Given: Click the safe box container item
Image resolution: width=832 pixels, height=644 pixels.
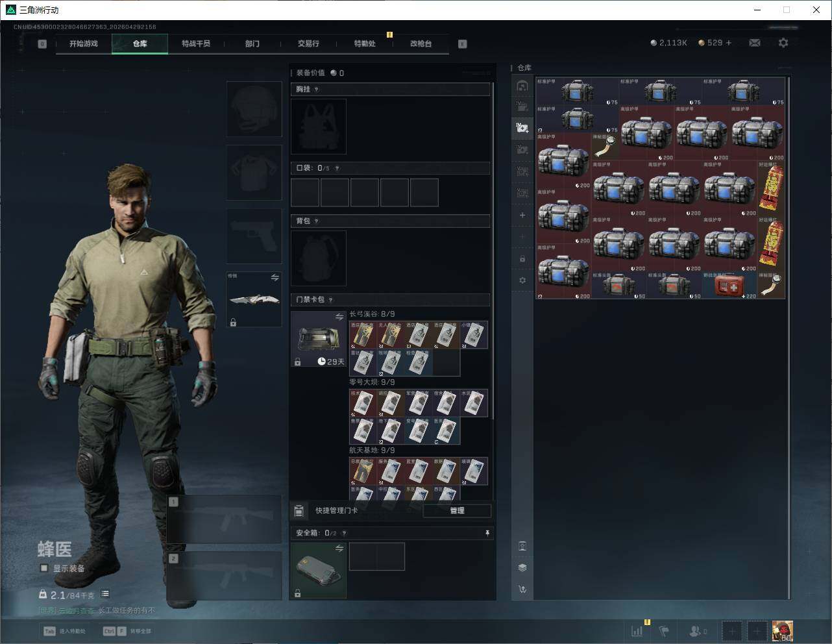Looking at the screenshot, I should point(319,571).
